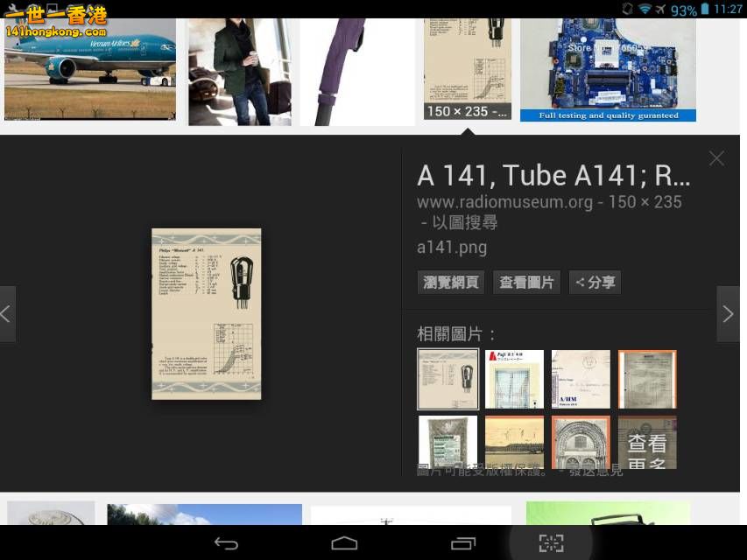Viewport: 747px width, 560px height.
Task: Open related image of orange-bordered grey document
Action: (647, 379)
